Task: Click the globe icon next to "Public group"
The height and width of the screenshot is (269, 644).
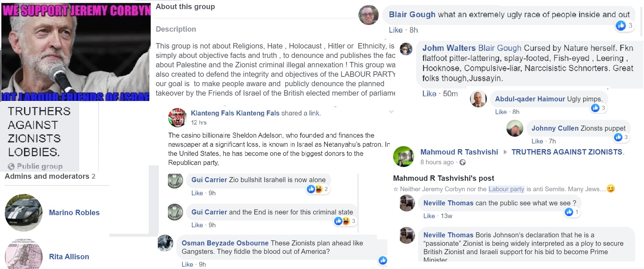Action: tap(11, 166)
